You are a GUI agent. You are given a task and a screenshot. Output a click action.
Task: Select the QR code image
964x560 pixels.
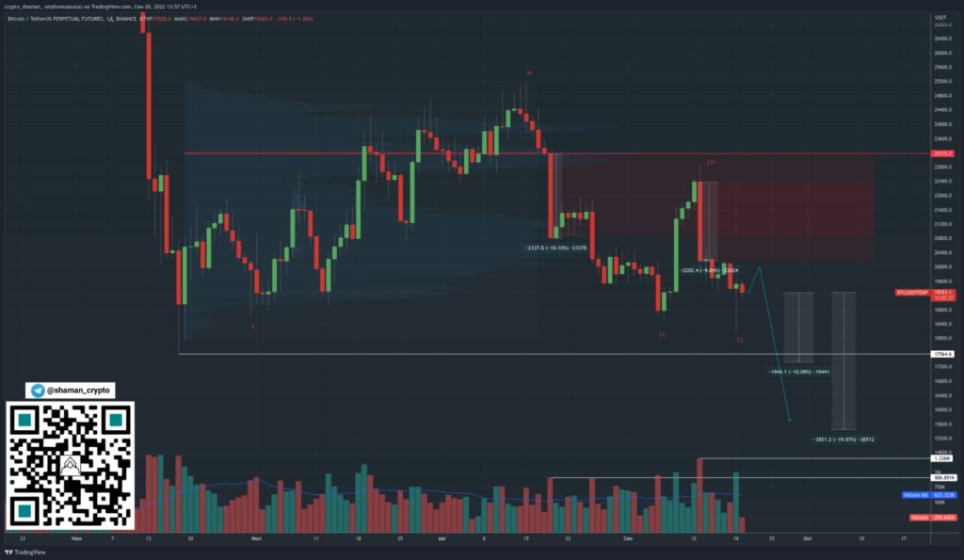(72, 465)
